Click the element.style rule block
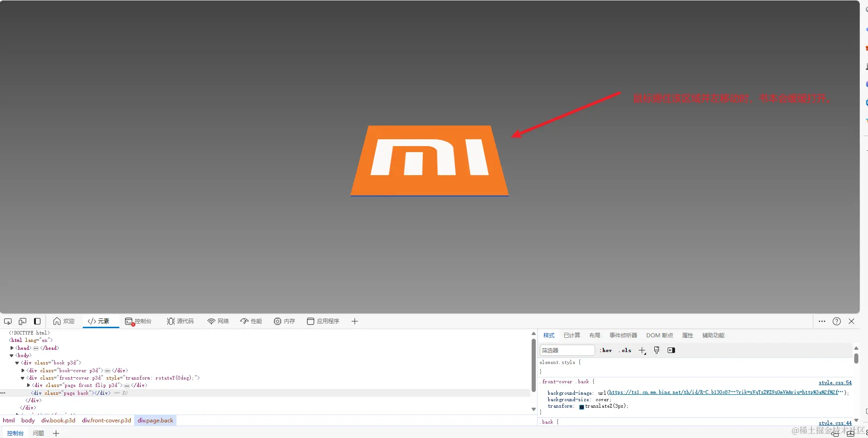This screenshot has width=868, height=438. coord(560,366)
